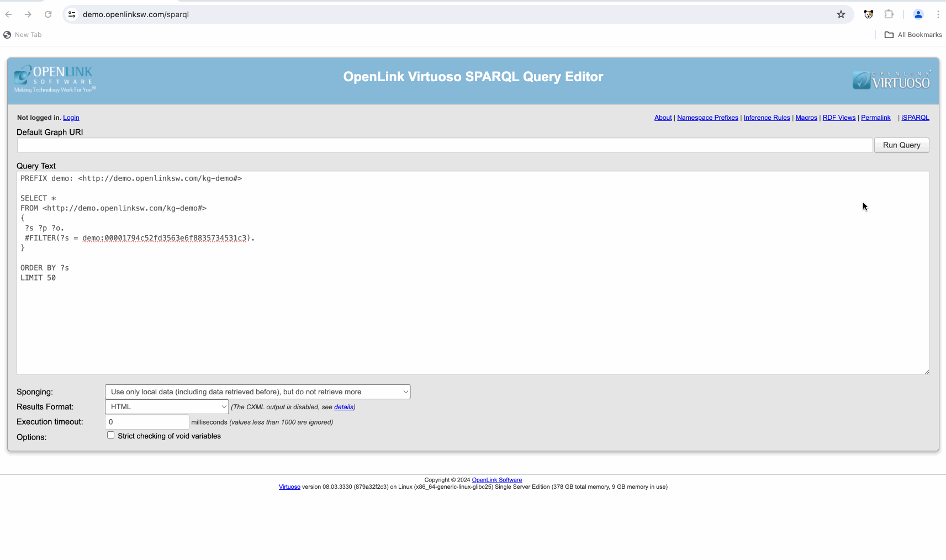Screen dimensions: 946x560
Task: Click the OpenLink Software logo
Action: (x=55, y=79)
